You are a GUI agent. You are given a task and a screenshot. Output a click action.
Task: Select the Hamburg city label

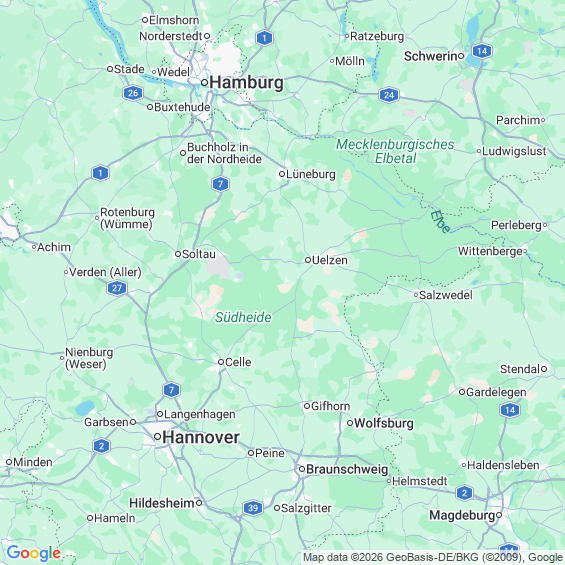(x=246, y=83)
